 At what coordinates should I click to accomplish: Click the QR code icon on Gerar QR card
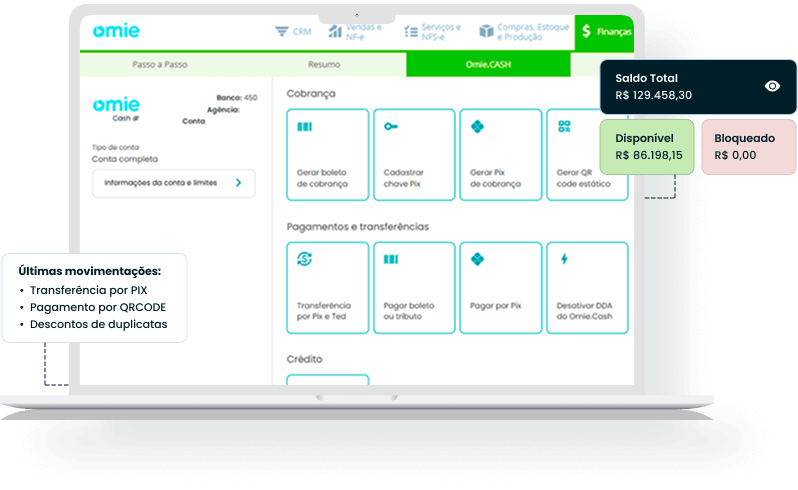[x=564, y=126]
